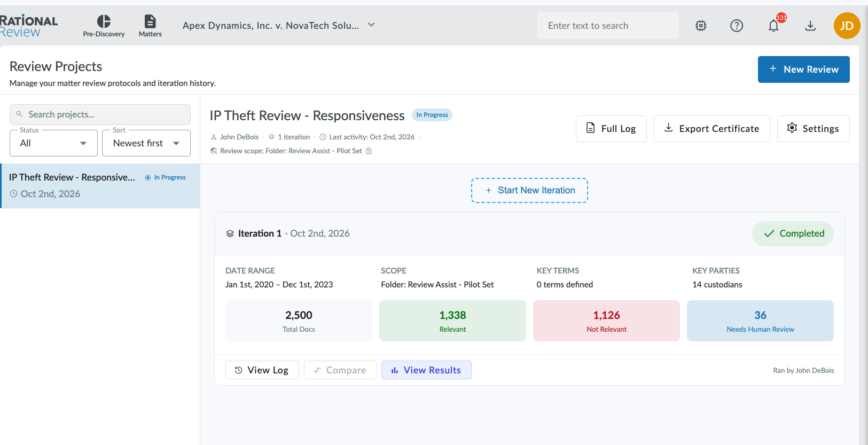Open the Sort dropdown showing Newest first

coord(146,143)
